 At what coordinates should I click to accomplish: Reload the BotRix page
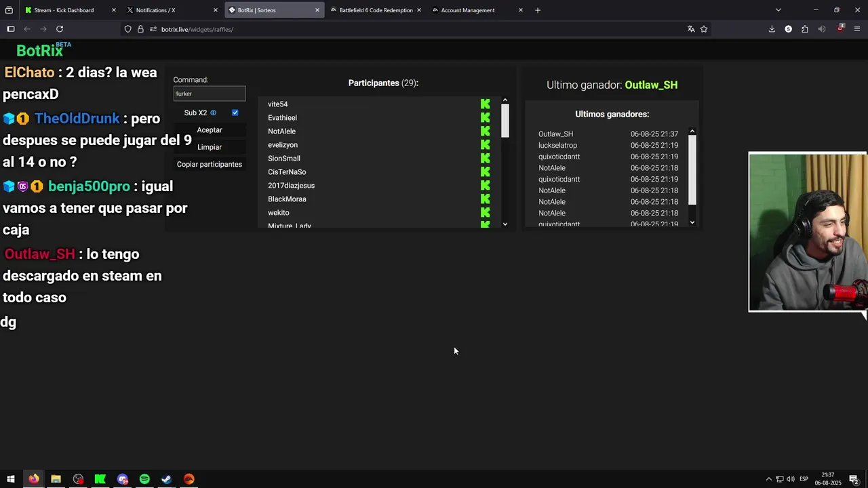tap(60, 29)
